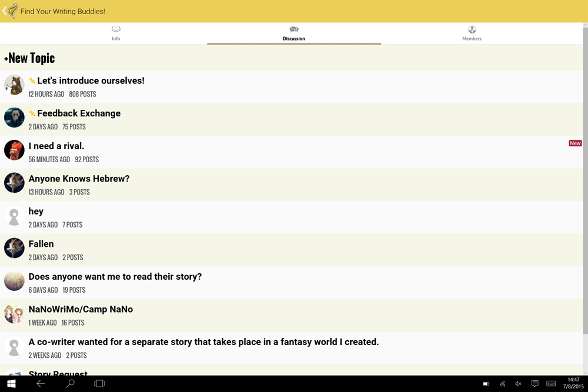Click the taskbar back arrow
This screenshot has width=588, height=392.
click(41, 384)
